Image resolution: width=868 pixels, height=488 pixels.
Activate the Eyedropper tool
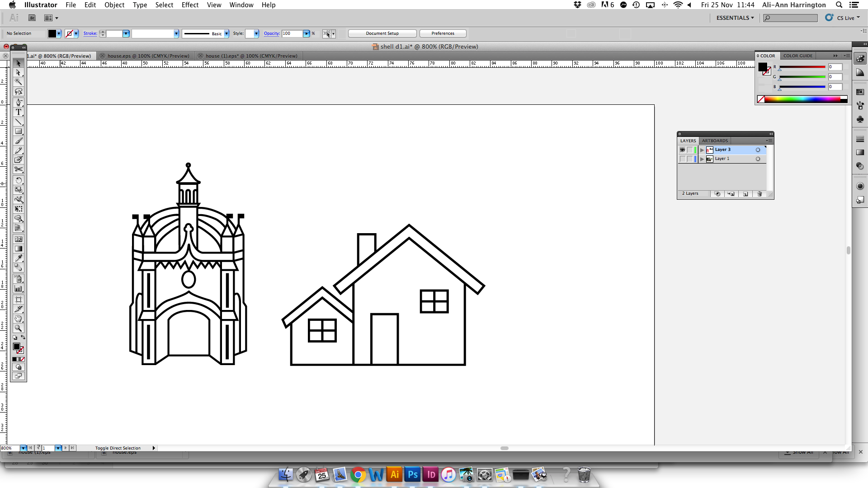tap(19, 258)
